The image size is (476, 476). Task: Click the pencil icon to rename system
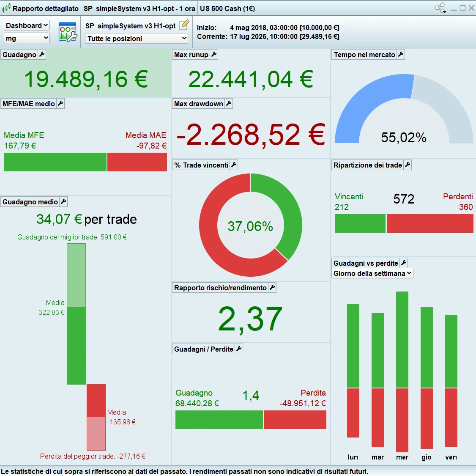[184, 25]
